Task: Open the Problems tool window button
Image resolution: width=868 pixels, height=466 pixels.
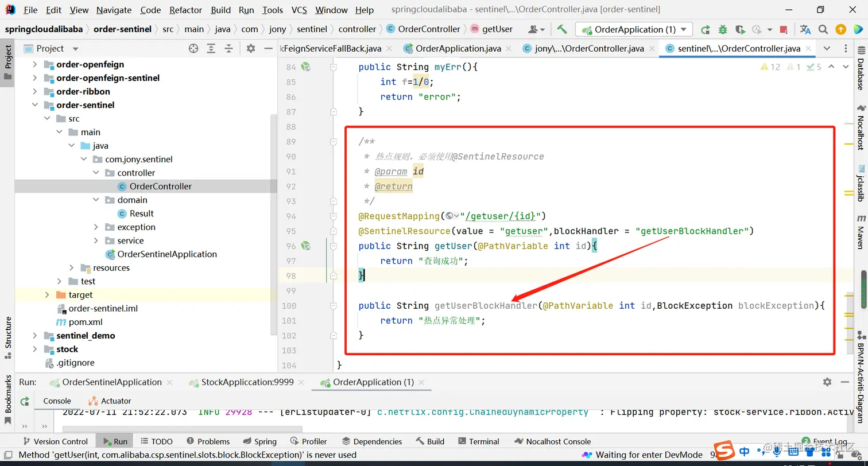Action: tap(207, 441)
